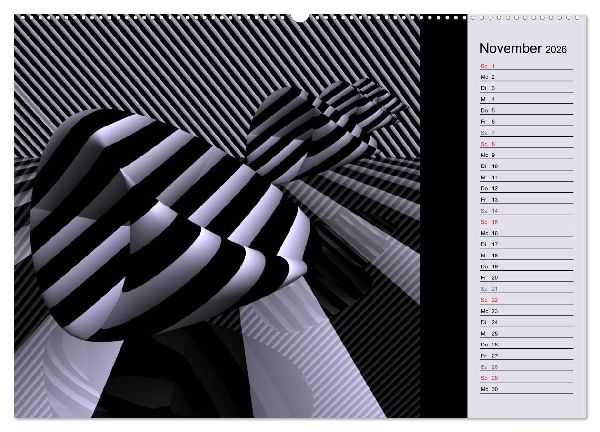Select the "Sa 7" calendar row
600x432 pixels.
[527, 133]
